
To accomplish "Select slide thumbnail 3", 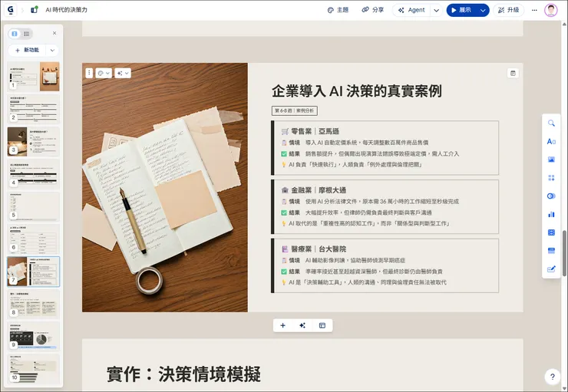I will tap(33, 141).
